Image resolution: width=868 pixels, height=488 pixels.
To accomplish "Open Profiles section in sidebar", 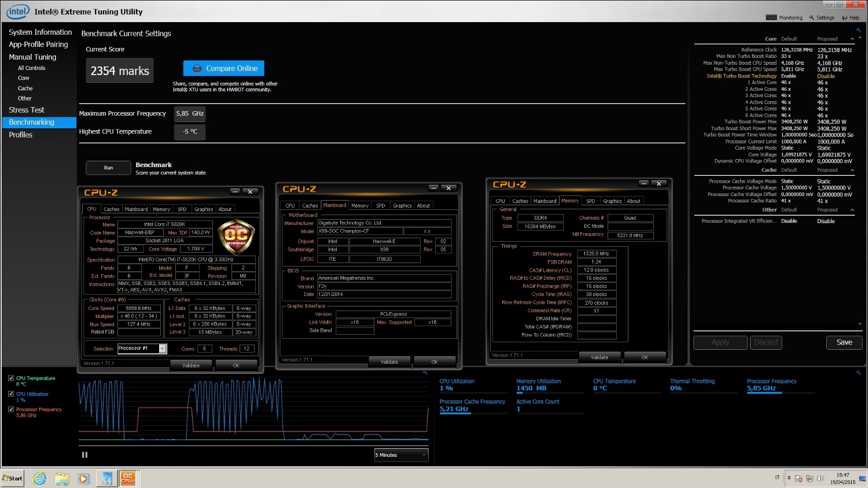I will 20,135.
